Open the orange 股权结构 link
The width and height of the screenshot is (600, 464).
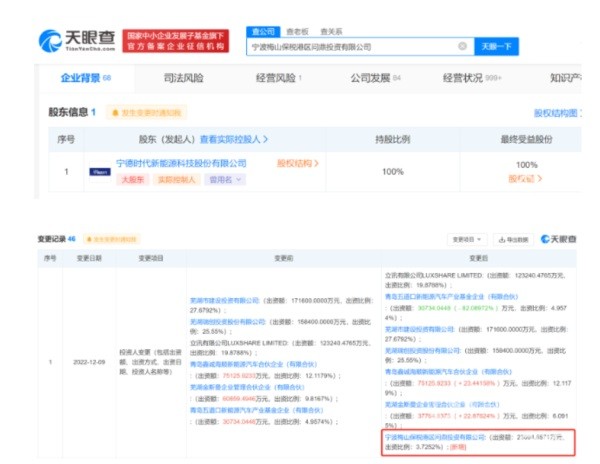[x=298, y=163]
